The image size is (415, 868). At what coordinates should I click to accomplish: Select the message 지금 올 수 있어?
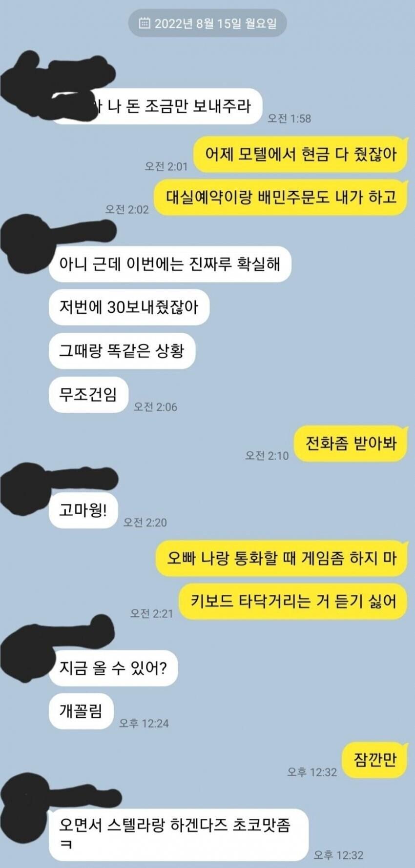tap(113, 667)
